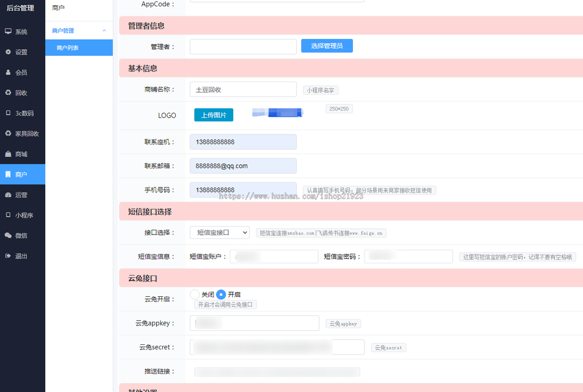The height and width of the screenshot is (392, 583).
Task: Click the 小程序名字 hint label
Action: coord(321,90)
